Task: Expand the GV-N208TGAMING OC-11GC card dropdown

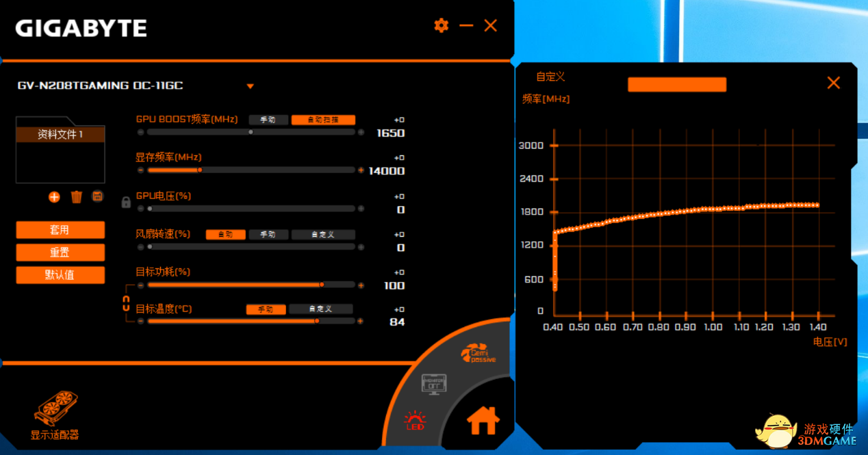Action: click(x=251, y=86)
